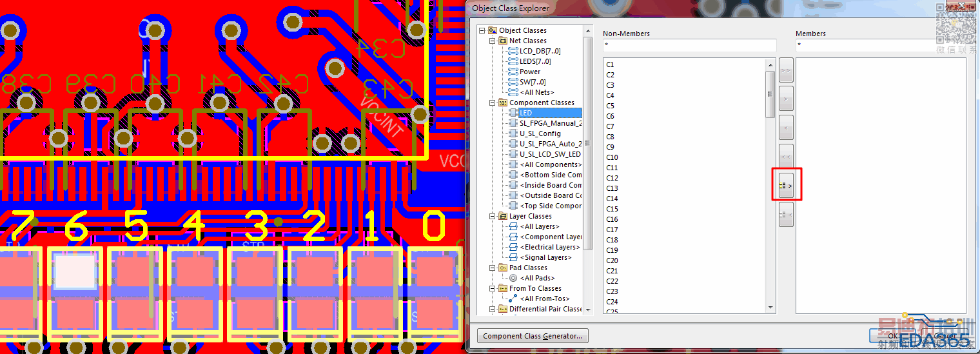
Task: Select the Pad Classes folder icon
Action: 503,268
